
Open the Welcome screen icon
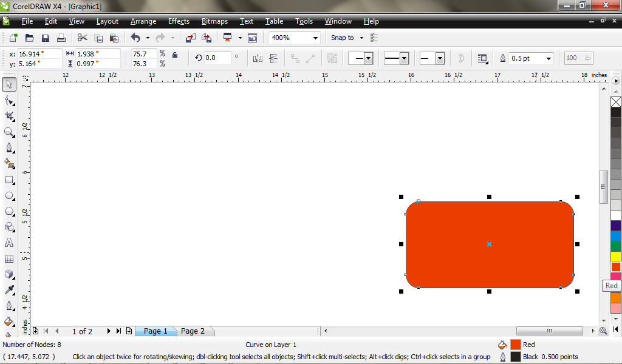252,38
